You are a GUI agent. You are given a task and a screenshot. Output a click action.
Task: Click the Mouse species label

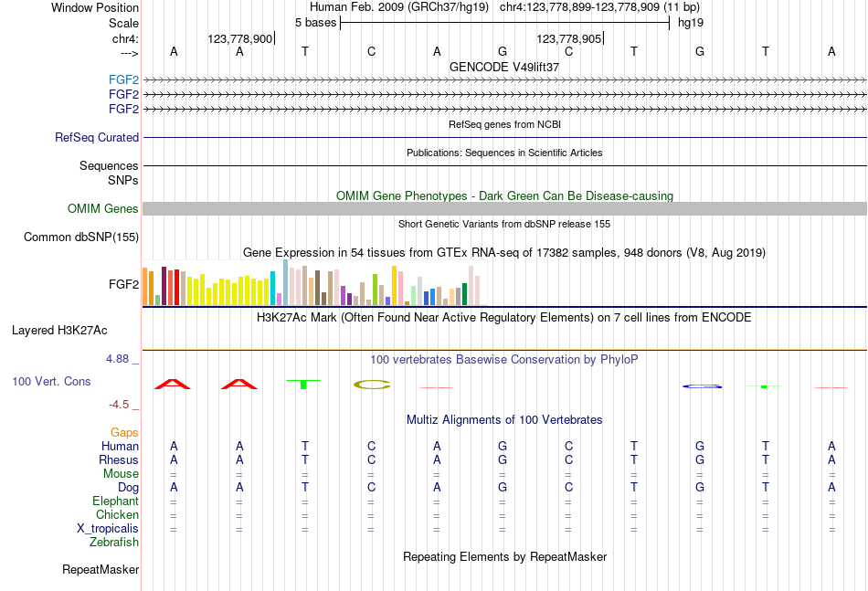[121, 474]
